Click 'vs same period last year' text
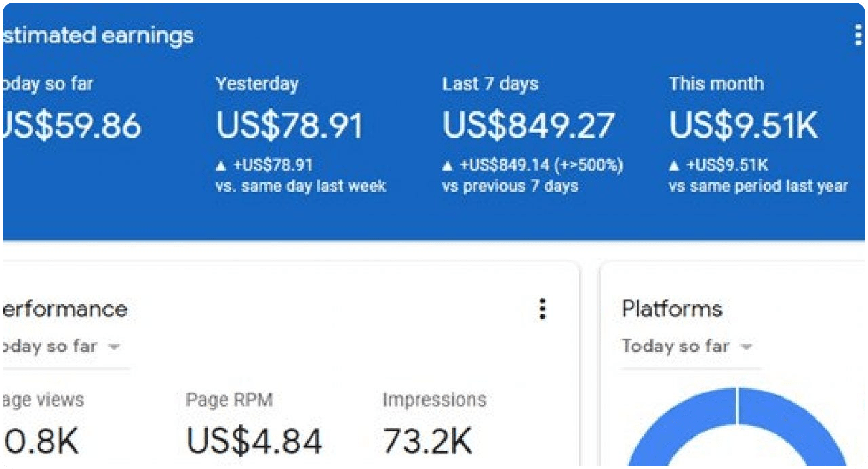Image resolution: width=868 pixels, height=469 pixels. pos(758,186)
